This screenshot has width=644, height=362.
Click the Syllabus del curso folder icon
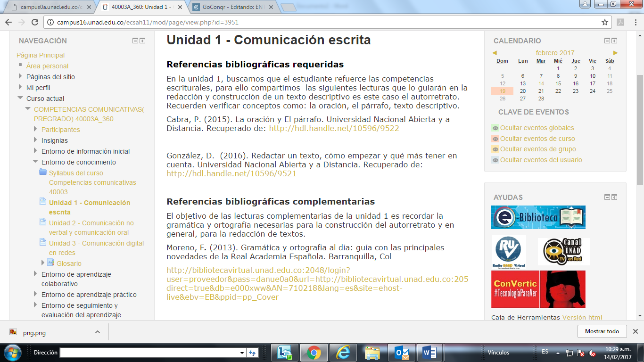point(43,173)
